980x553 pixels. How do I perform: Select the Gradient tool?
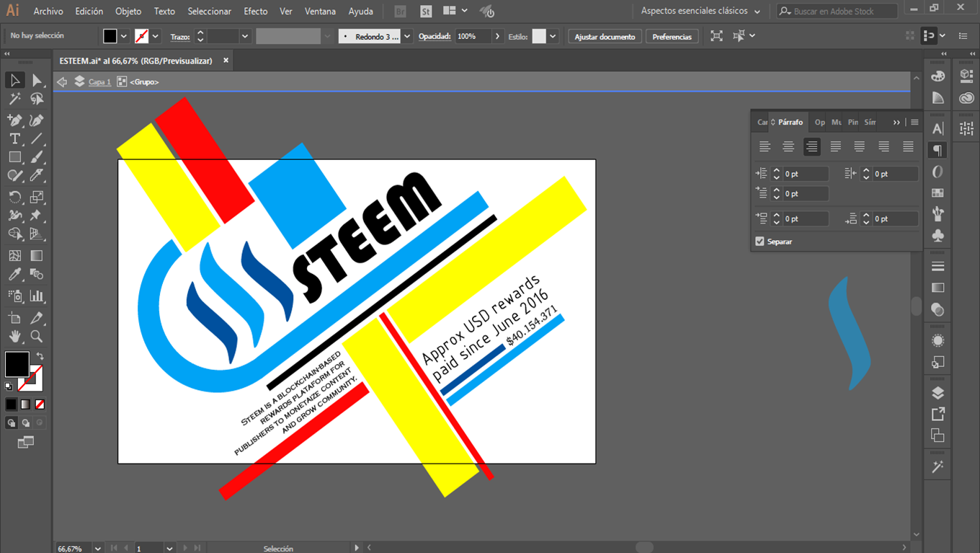click(x=37, y=256)
